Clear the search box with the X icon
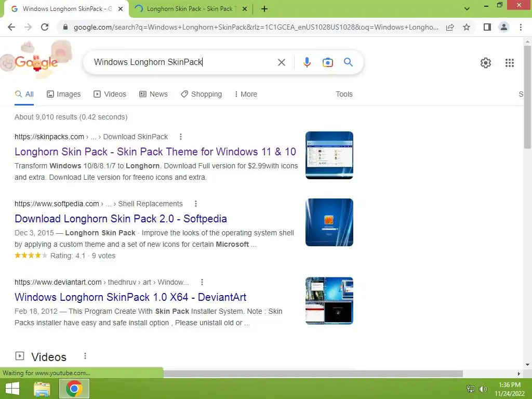Viewport: 532px width, 399px height. [x=281, y=62]
